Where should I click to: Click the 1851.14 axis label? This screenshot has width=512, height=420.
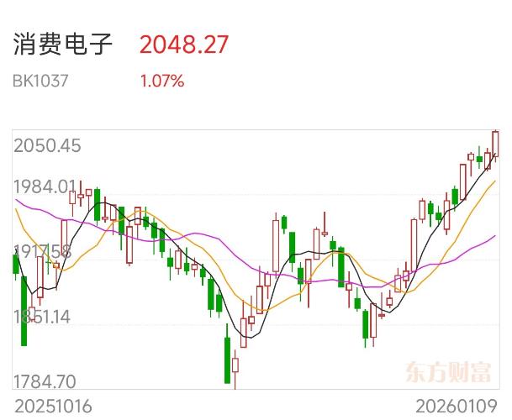[42, 317]
